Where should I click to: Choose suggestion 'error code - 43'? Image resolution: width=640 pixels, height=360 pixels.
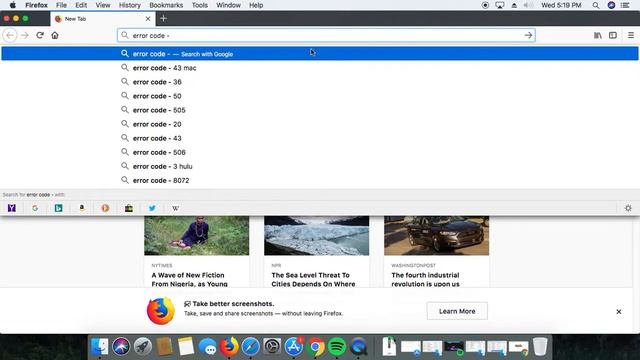[320, 138]
